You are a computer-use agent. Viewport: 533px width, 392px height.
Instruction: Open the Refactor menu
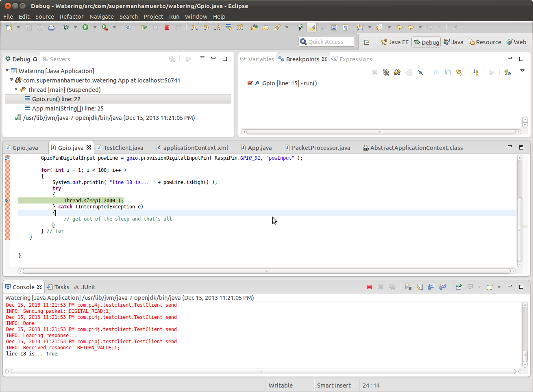point(71,17)
